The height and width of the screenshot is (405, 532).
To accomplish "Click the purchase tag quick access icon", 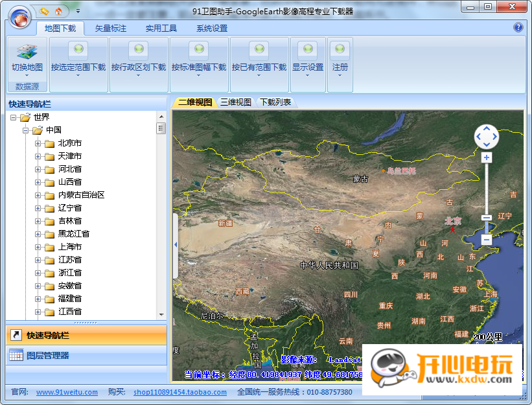I will (43, 11).
